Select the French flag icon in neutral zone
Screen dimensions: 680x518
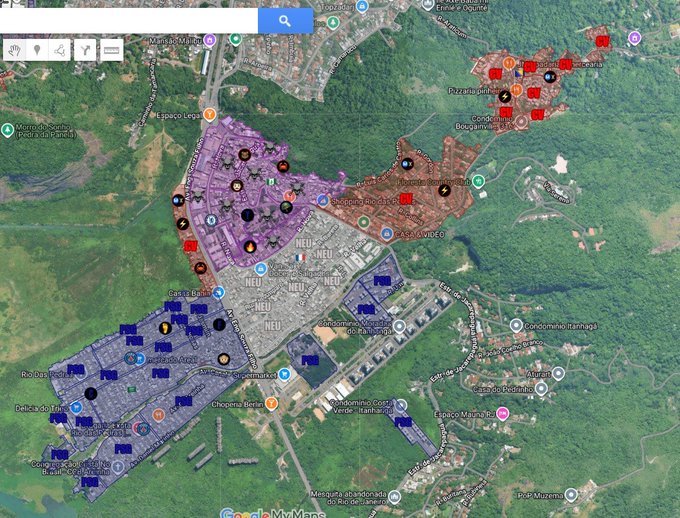[300, 258]
